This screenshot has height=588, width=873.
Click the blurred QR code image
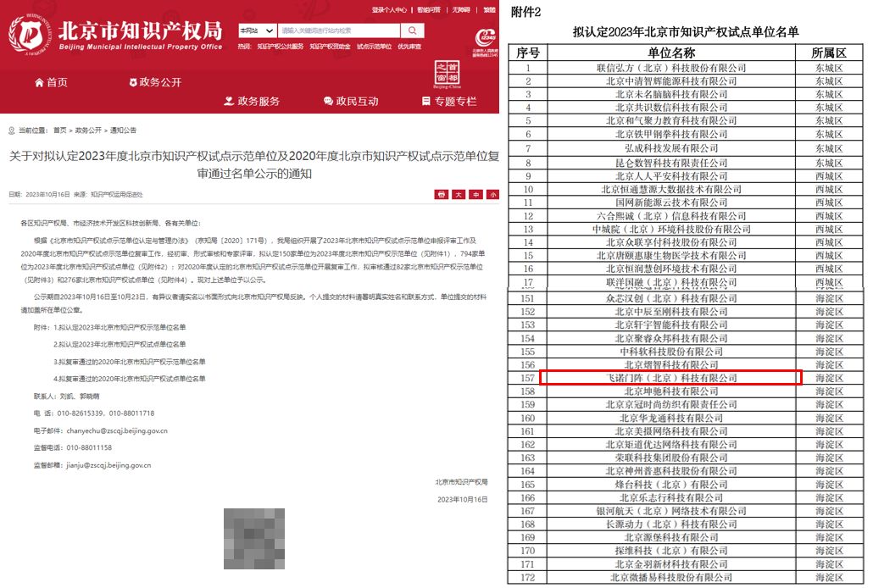254,539
